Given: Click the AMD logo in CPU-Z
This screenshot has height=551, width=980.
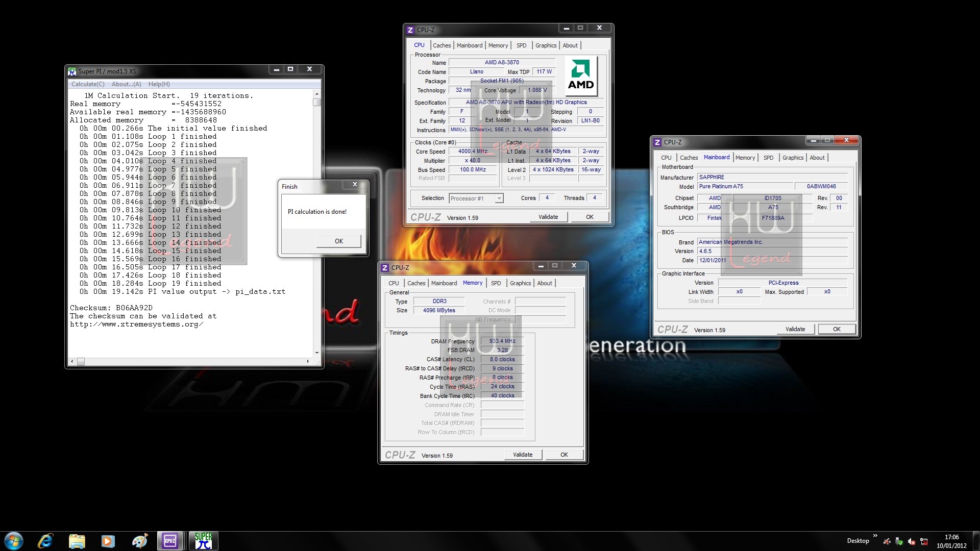Looking at the screenshot, I should click(581, 76).
